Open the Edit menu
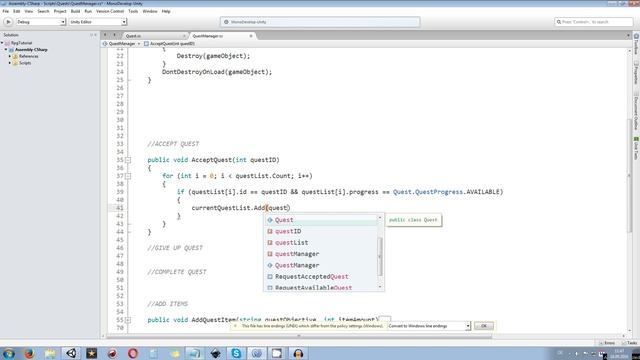 pyautogui.click(x=16, y=11)
